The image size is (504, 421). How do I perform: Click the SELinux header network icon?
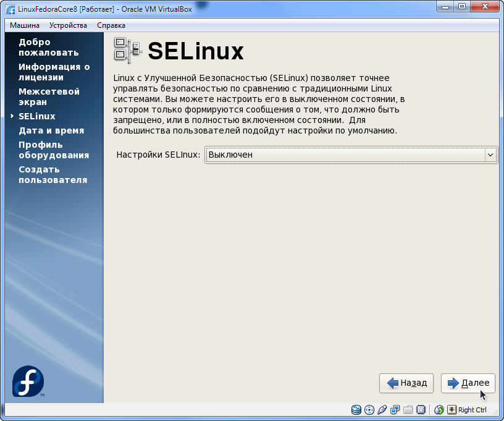point(128,51)
